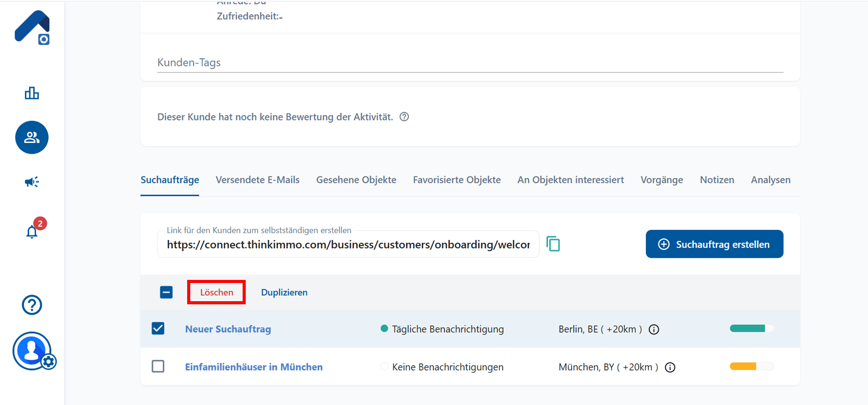The height and width of the screenshot is (405, 868).
Task: Click info icon next to München location
Action: point(670,367)
